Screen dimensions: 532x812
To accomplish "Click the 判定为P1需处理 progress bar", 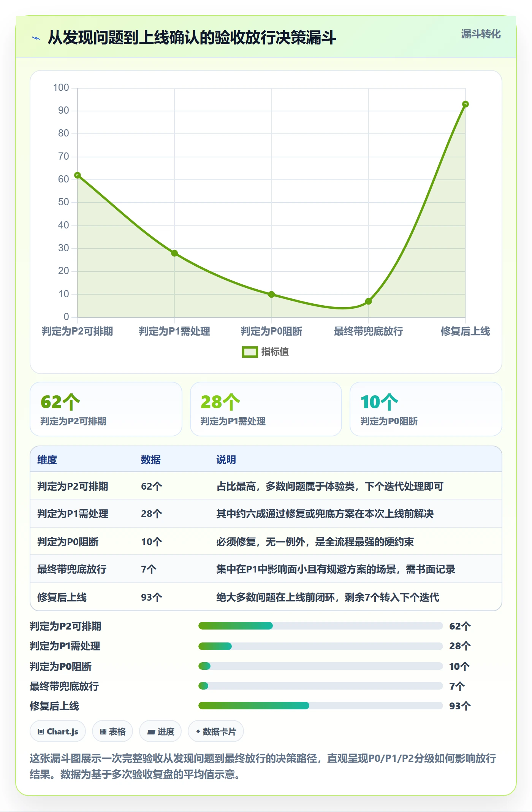I will point(321,646).
